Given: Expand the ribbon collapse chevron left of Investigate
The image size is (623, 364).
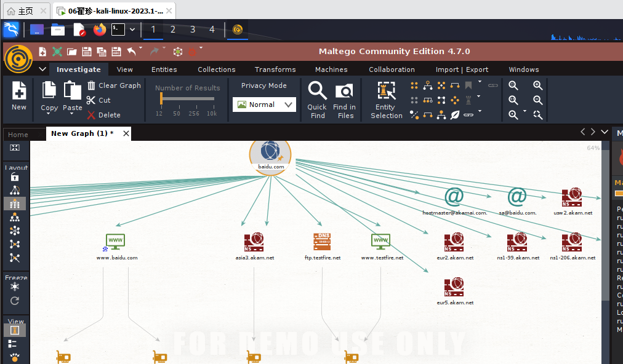Looking at the screenshot, I should coord(42,69).
